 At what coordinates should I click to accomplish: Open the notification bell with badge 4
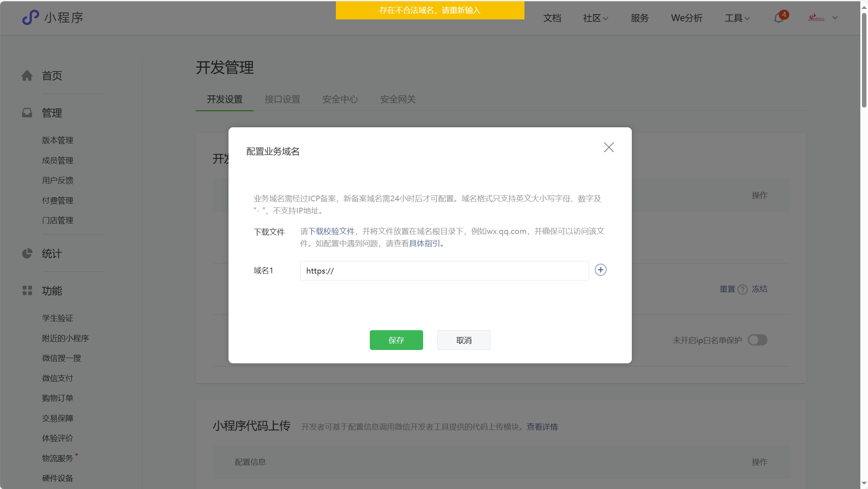[779, 18]
